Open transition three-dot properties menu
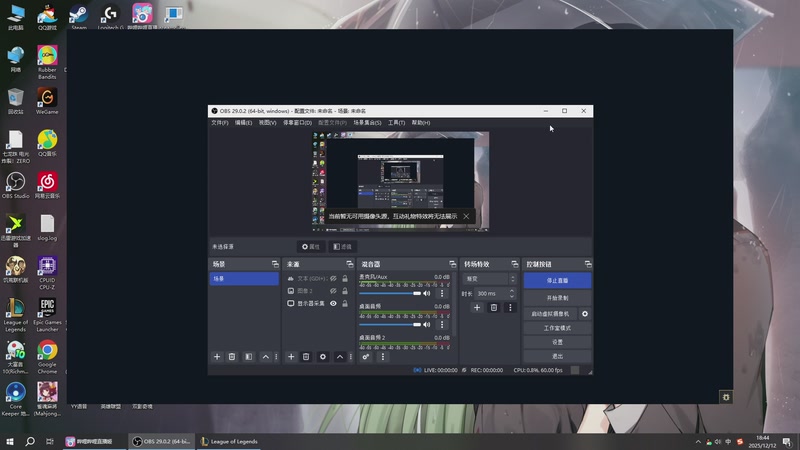The image size is (800, 450). tap(510, 308)
